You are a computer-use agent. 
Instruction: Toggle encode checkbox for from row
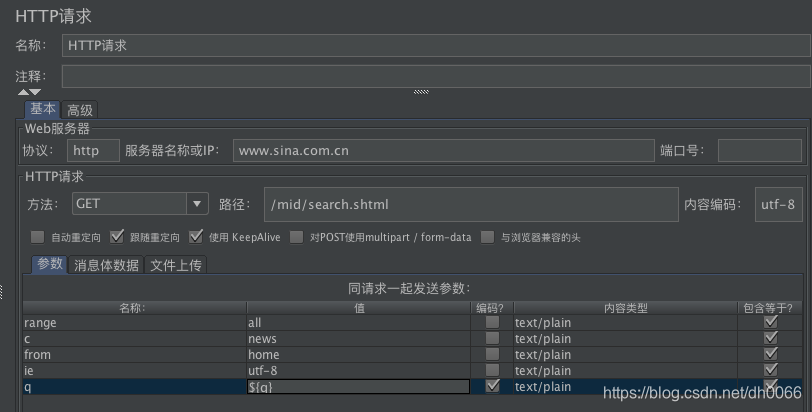[x=492, y=354]
